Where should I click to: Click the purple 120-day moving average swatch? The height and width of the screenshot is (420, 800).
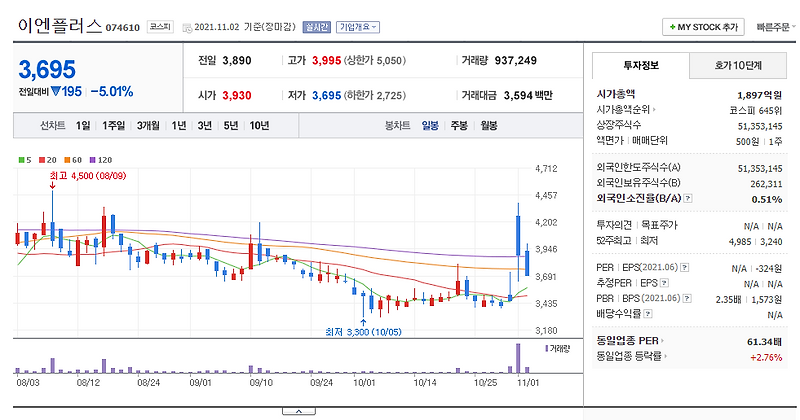(92, 160)
